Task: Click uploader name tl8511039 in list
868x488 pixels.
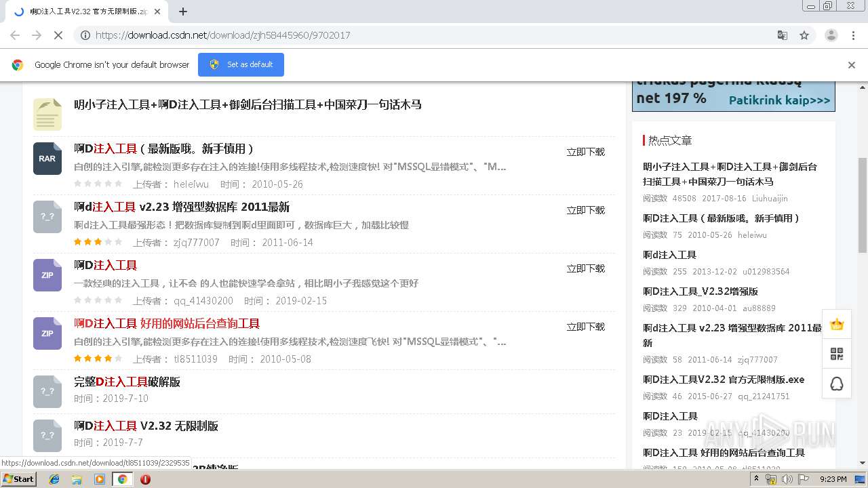Action: coord(196,359)
